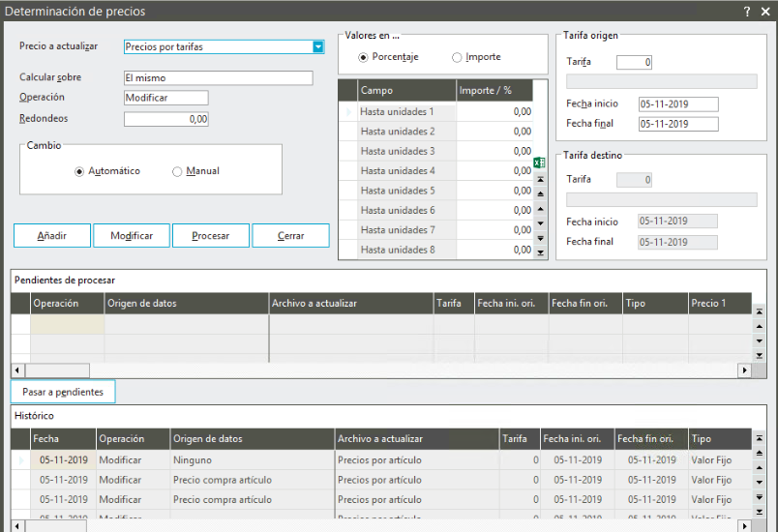Click the help question mark icon
Screen dimensions: 778x532
click(x=747, y=11)
